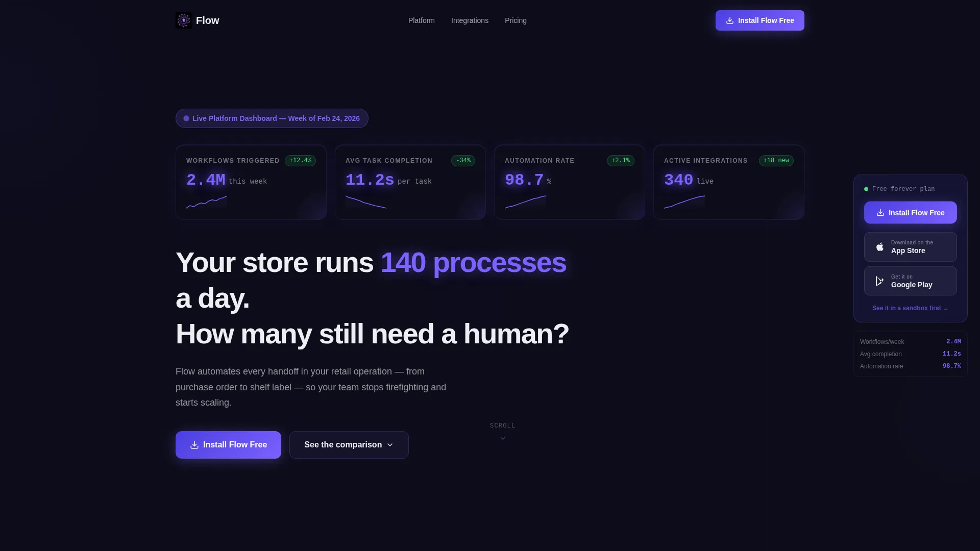The image size is (980, 551).
Task: Click the hero paragraph about Flow automates
Action: [311, 387]
